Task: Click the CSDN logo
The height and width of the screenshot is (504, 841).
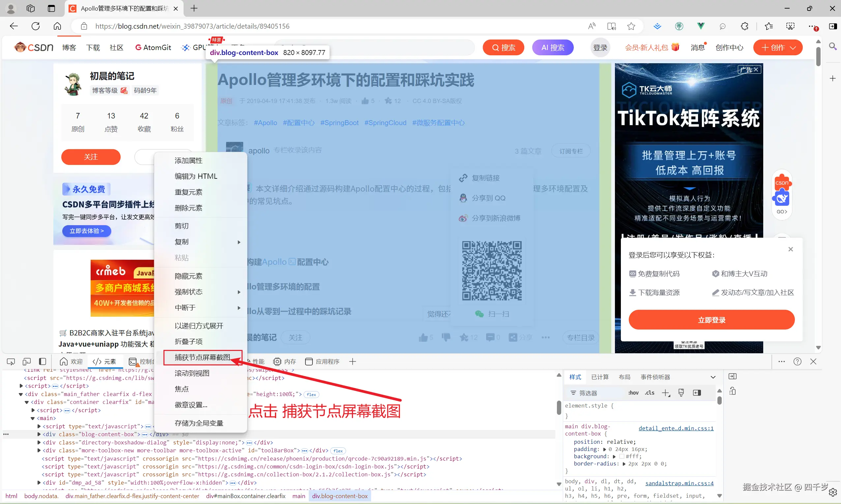Action: coord(33,47)
